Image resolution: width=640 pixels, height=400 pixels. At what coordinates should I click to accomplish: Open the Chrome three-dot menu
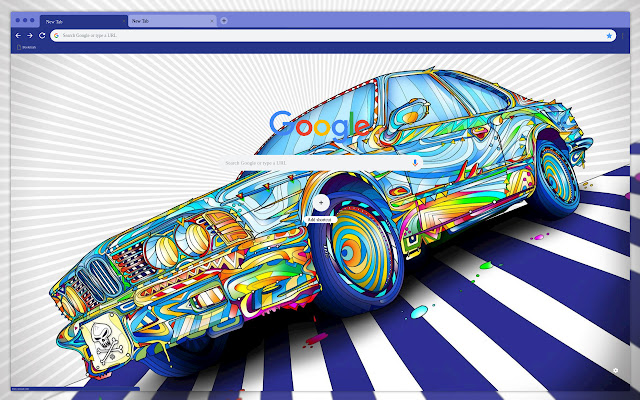(x=623, y=36)
